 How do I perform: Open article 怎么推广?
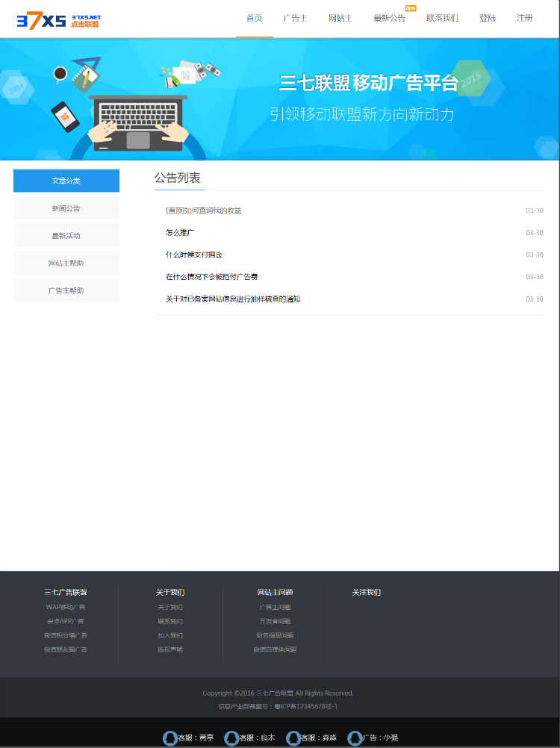tap(180, 233)
